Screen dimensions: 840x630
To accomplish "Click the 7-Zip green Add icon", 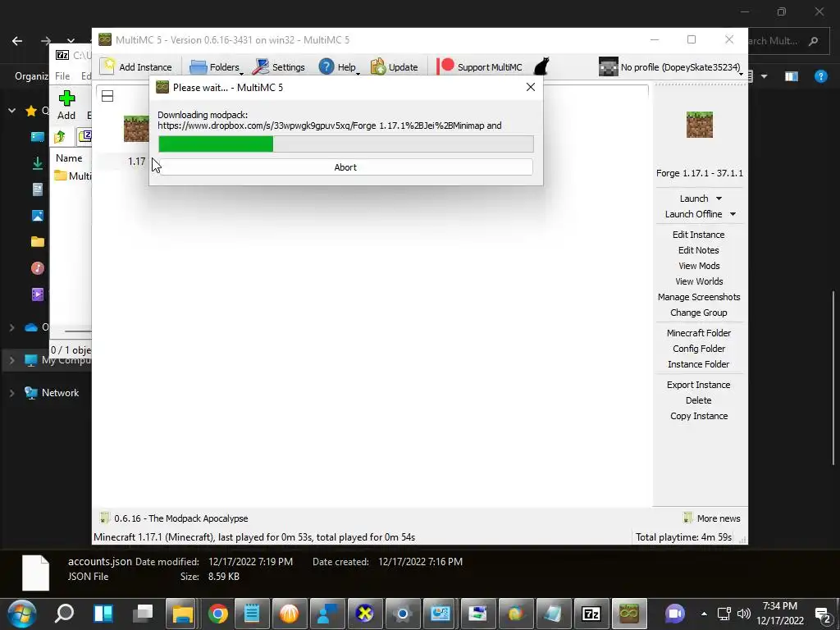I will (66, 98).
